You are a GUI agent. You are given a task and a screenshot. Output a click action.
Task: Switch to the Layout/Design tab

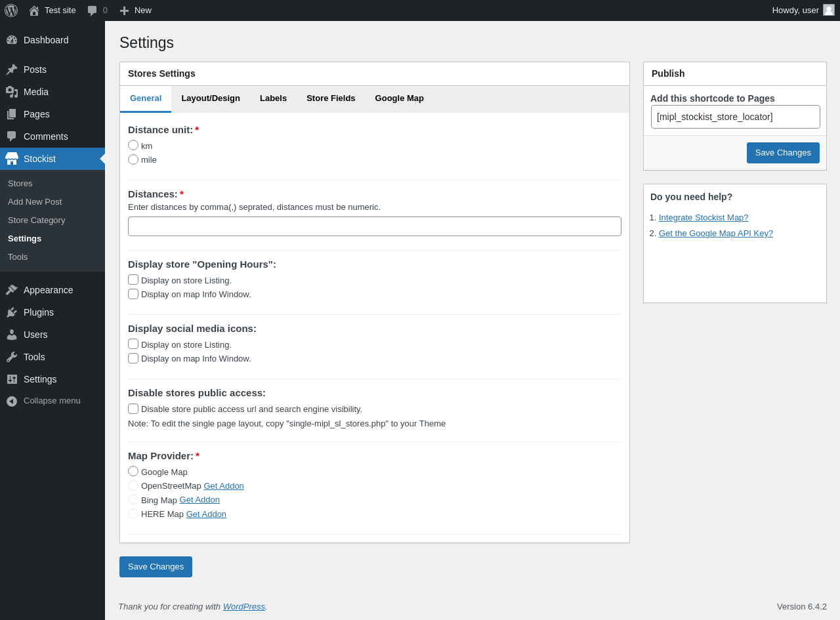point(211,98)
